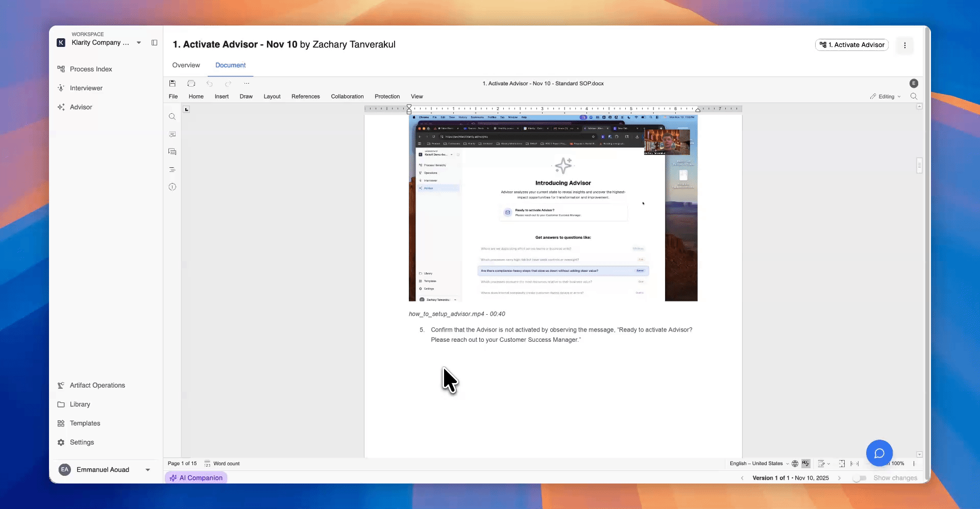Open the Find panel in left editor bar
Image resolution: width=980 pixels, height=509 pixels.
coord(173,117)
